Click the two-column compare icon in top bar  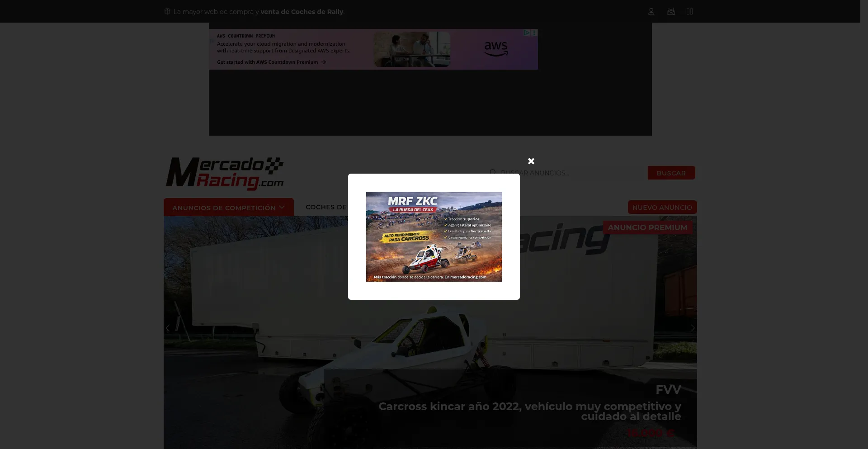click(689, 11)
